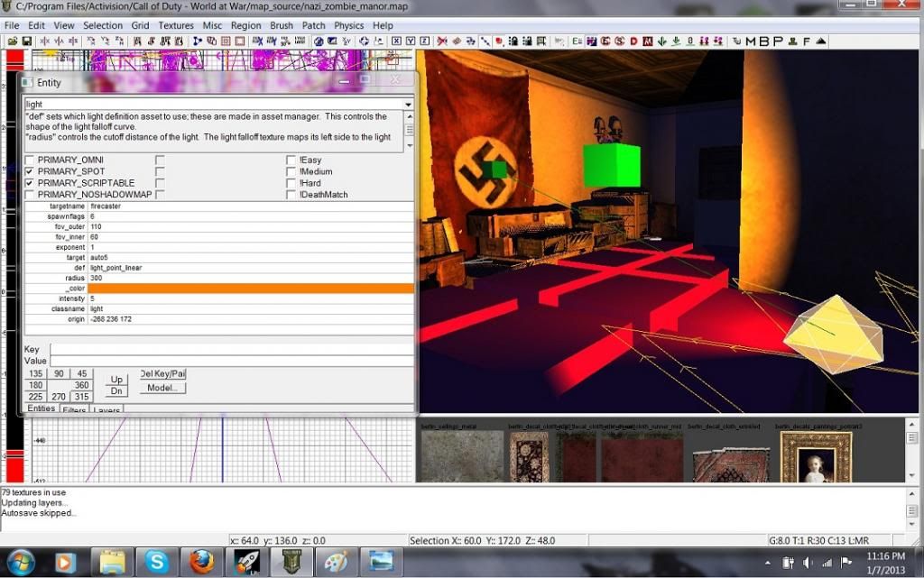Click the black P toolbar icon
Viewport: 924px width, 578px height.
pos(778,41)
